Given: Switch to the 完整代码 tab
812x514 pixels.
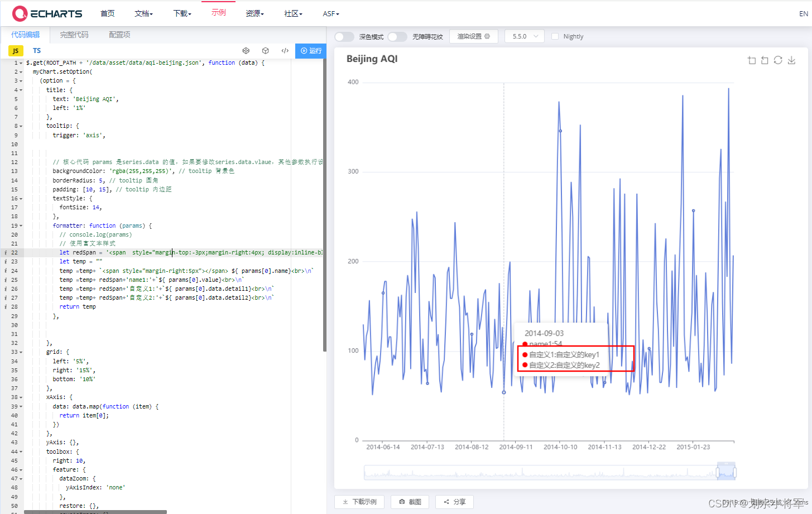Looking at the screenshot, I should 74,35.
